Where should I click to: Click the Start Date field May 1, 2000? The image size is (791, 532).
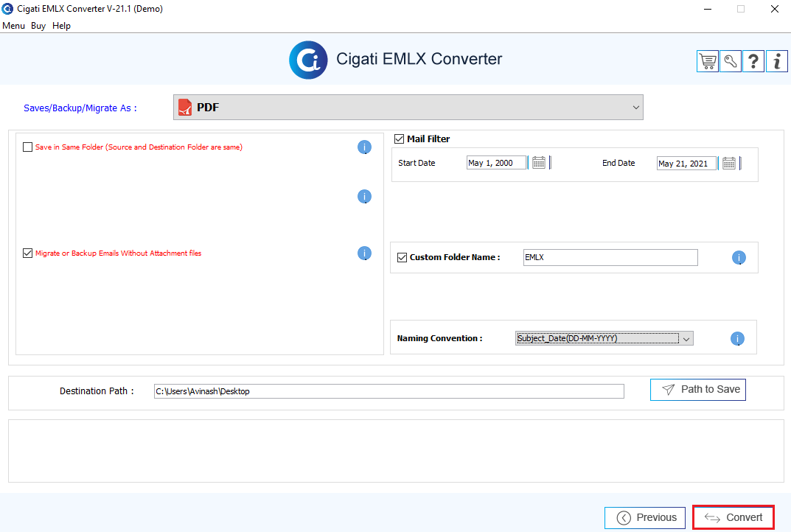click(x=496, y=163)
